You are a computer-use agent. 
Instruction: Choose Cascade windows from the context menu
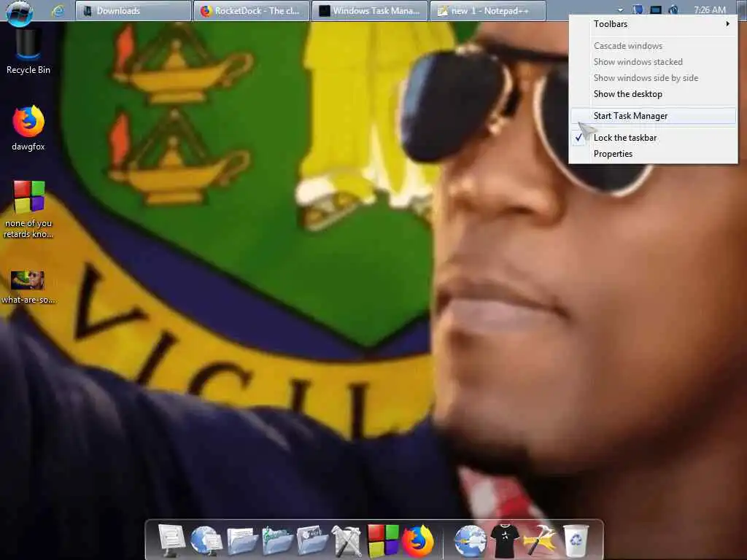pos(653,46)
